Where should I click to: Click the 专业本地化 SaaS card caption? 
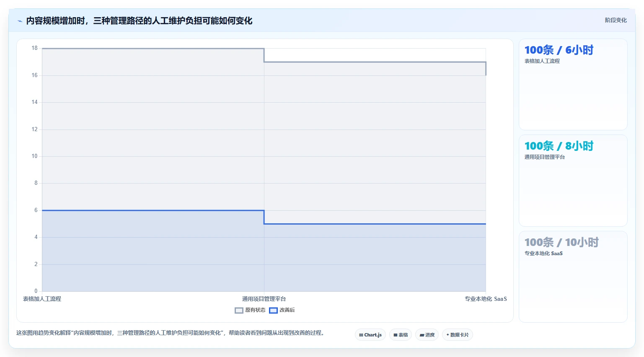point(543,254)
